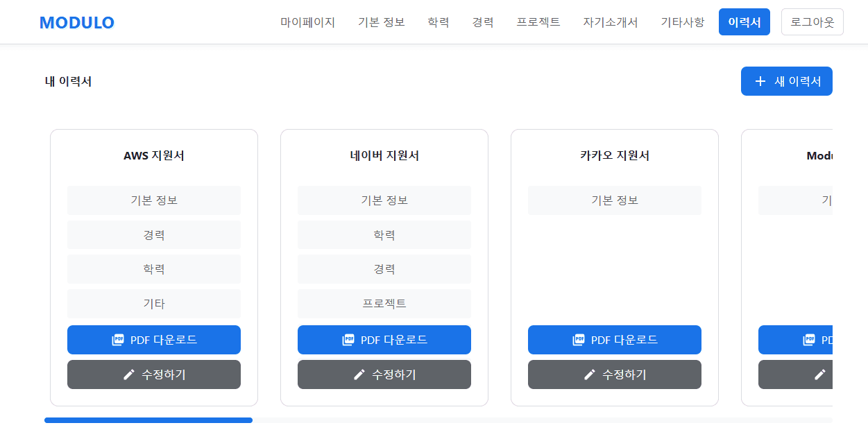Select the active 이력서 tab
Image resolution: width=868 pixels, height=448 pixels.
(744, 22)
